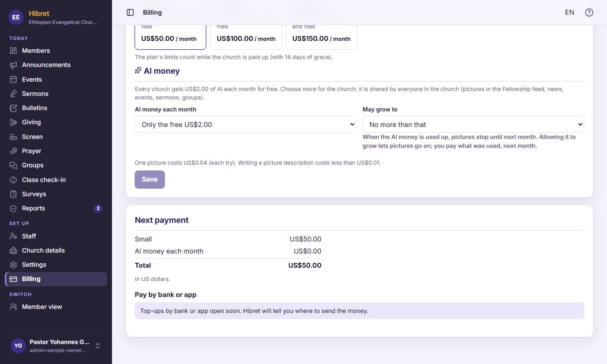Switch to Member view
This screenshot has height=364, width=607.
56,307
